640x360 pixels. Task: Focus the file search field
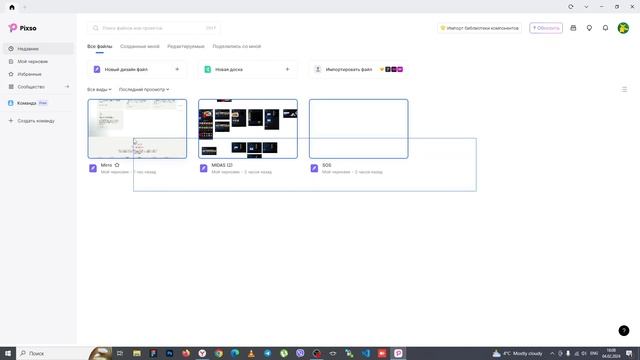coord(154,28)
